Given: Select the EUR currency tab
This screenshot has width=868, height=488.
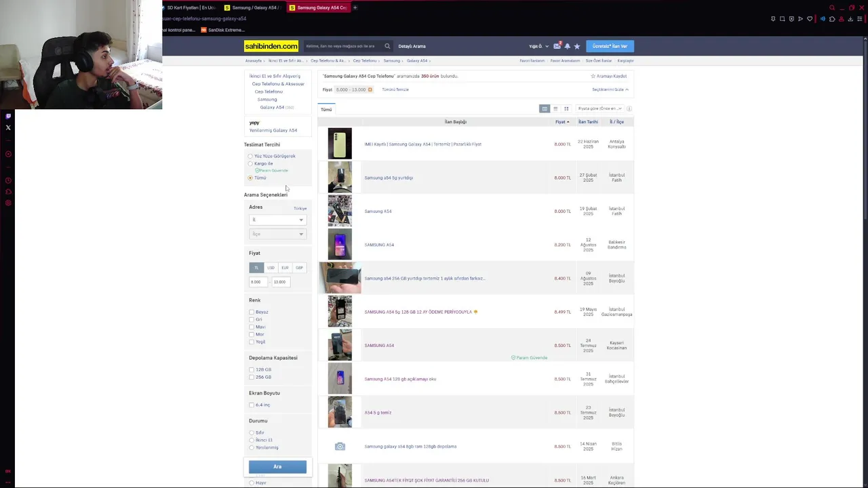Looking at the screenshot, I should (x=285, y=268).
